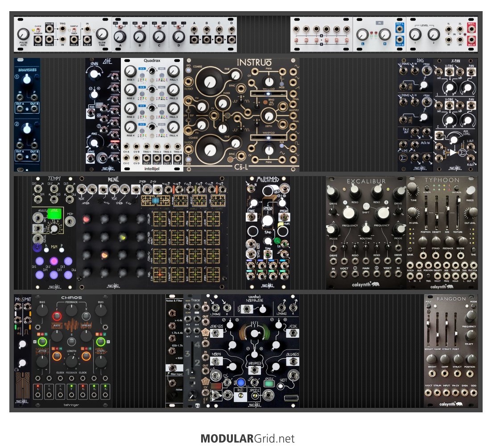Toggle channel D UNI/bipolar switch on attenuverter
Viewport: 496px width, 448px height.
point(178,28)
